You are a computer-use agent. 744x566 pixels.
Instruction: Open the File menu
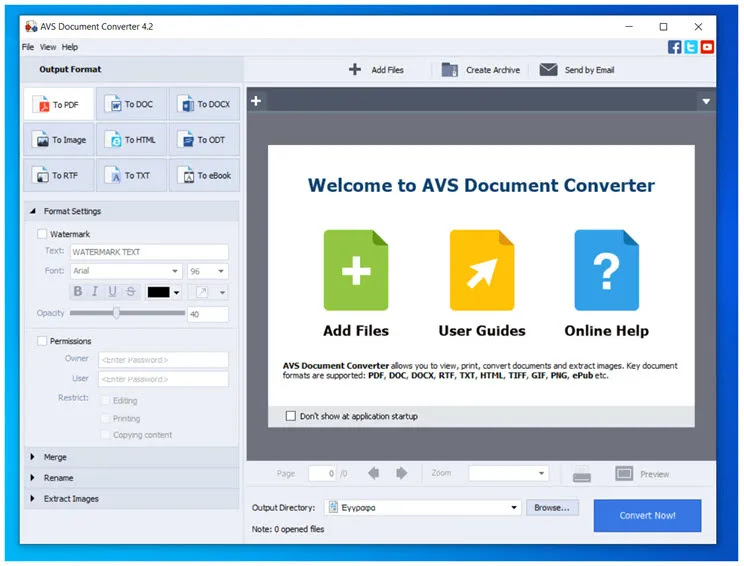tap(28, 47)
